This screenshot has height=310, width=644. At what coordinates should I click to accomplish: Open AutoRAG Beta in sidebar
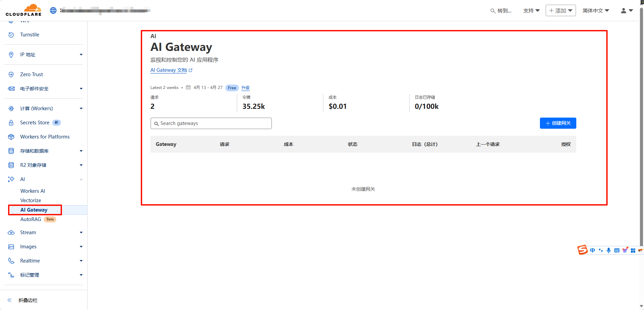pyautogui.click(x=38, y=219)
